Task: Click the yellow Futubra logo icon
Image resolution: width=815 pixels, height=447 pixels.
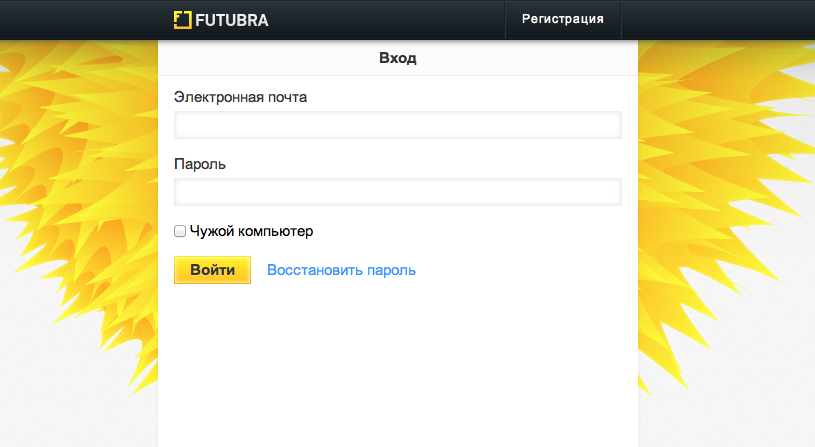Action: 181,19
